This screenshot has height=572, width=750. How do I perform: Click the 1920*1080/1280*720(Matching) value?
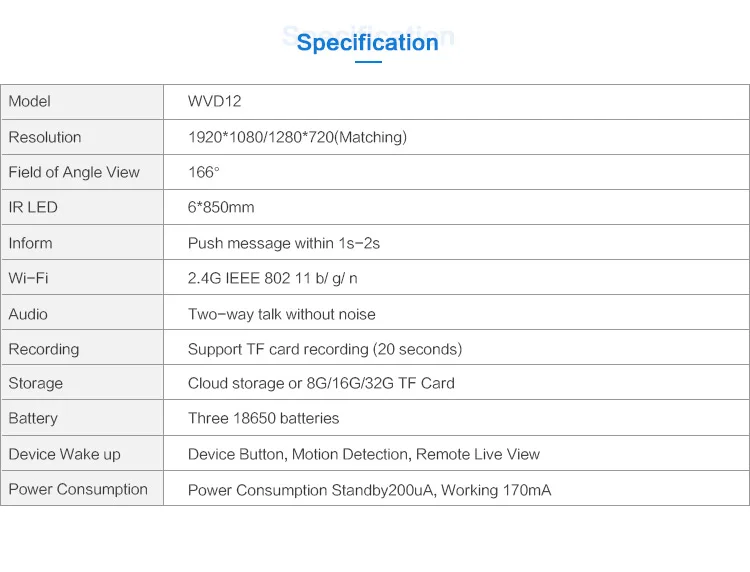coord(297,138)
